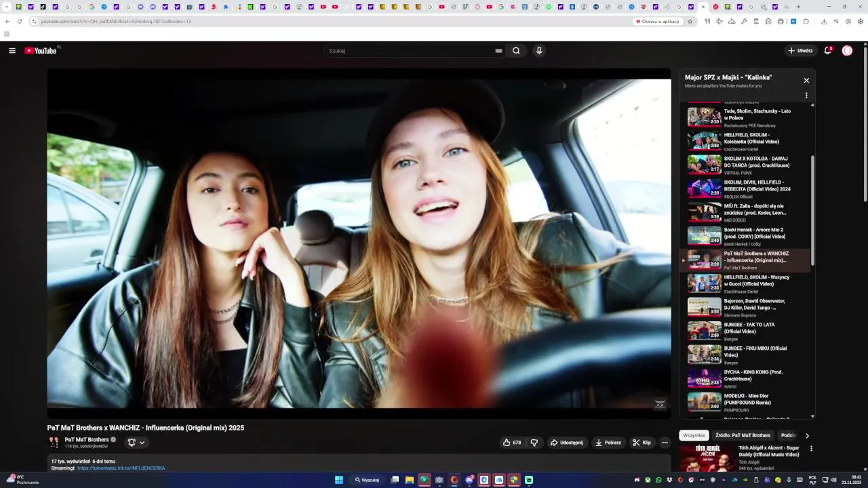Open the browser print icon
This screenshot has width=868, height=488.
click(781, 21)
